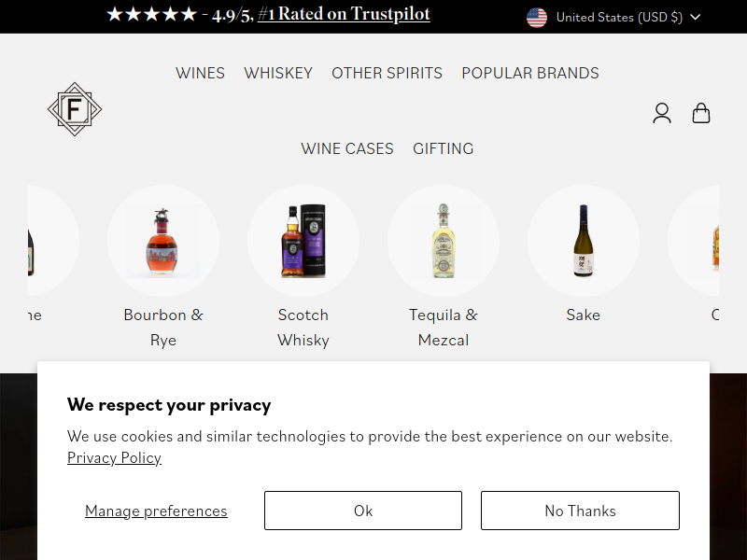Expand the country currency dropdown chevron

tap(696, 17)
